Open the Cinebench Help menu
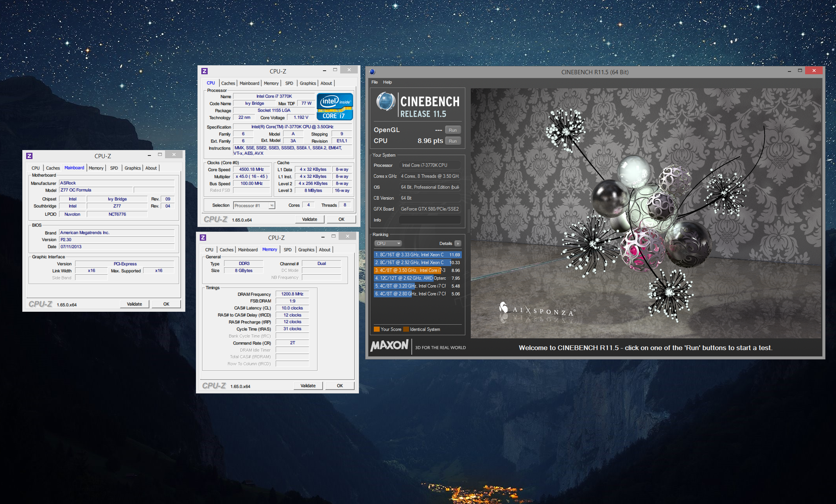This screenshot has height=504, width=836. (388, 82)
